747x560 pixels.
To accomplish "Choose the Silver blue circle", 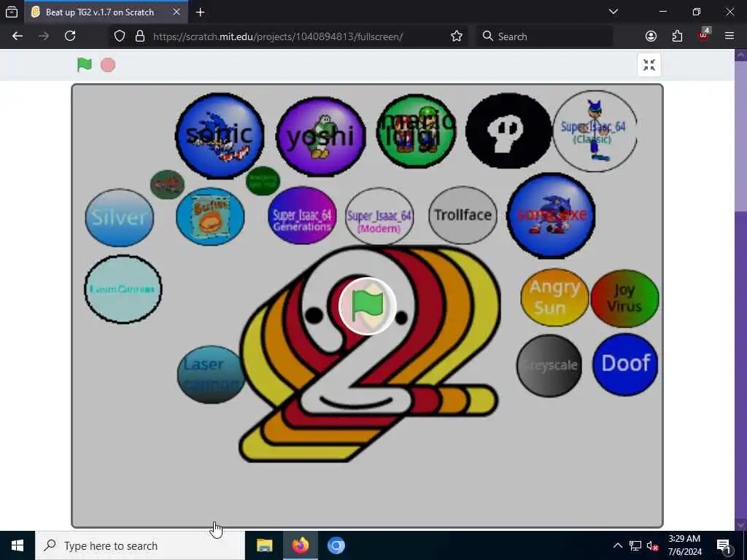I will 119,217.
